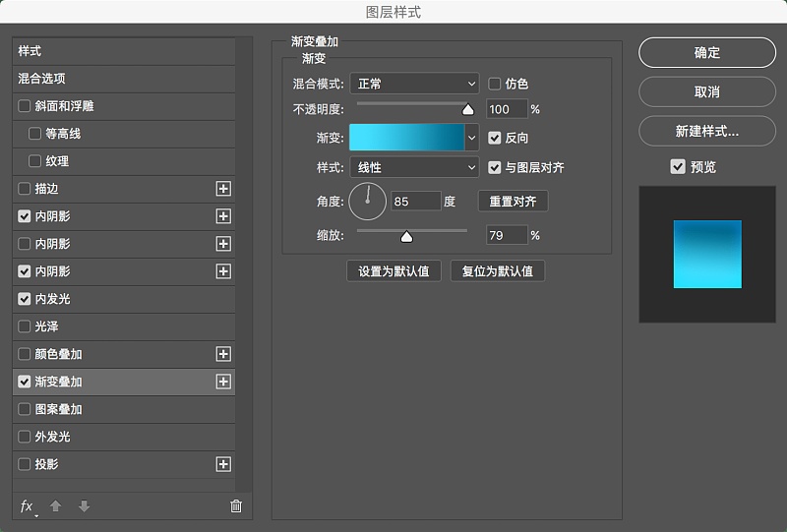Enable the 图案叠加 checkbox
Image resolution: width=787 pixels, height=532 pixels.
24,409
